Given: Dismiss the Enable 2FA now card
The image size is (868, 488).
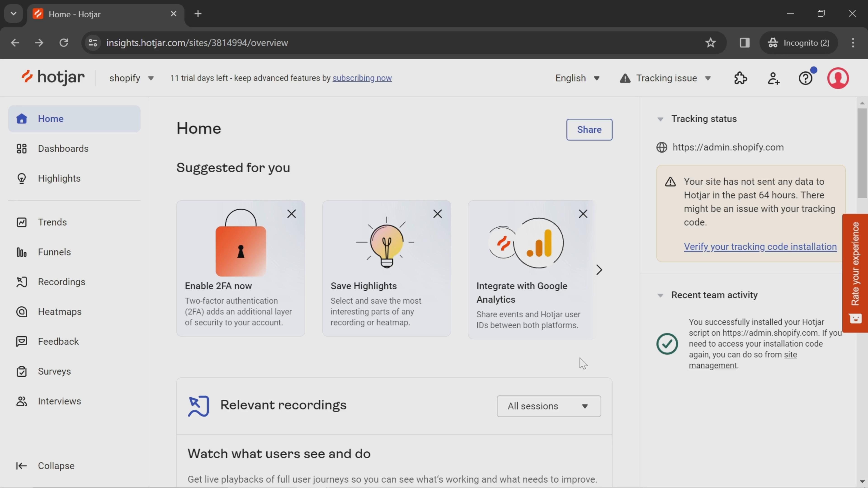Looking at the screenshot, I should tap(292, 213).
